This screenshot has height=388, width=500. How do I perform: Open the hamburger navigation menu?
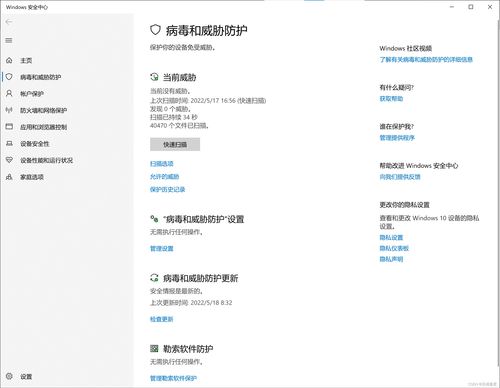9,40
